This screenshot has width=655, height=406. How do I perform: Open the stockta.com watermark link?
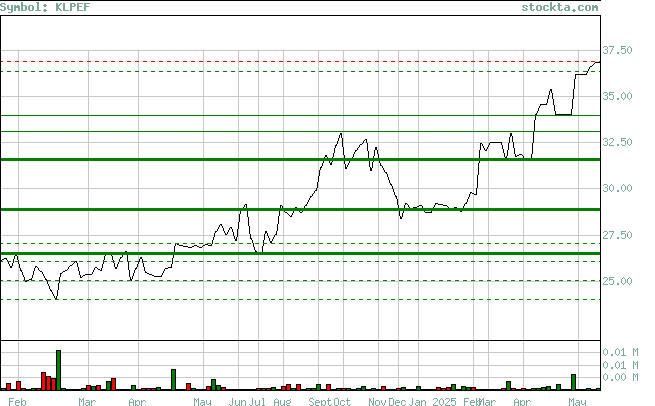pyautogui.click(x=560, y=7)
